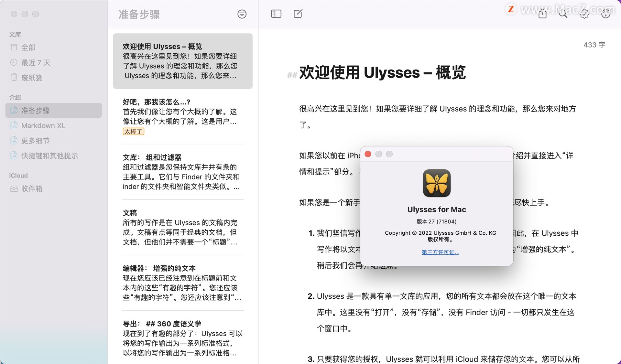Open the sheet list filter options icon
621x364 pixels.
[242, 14]
